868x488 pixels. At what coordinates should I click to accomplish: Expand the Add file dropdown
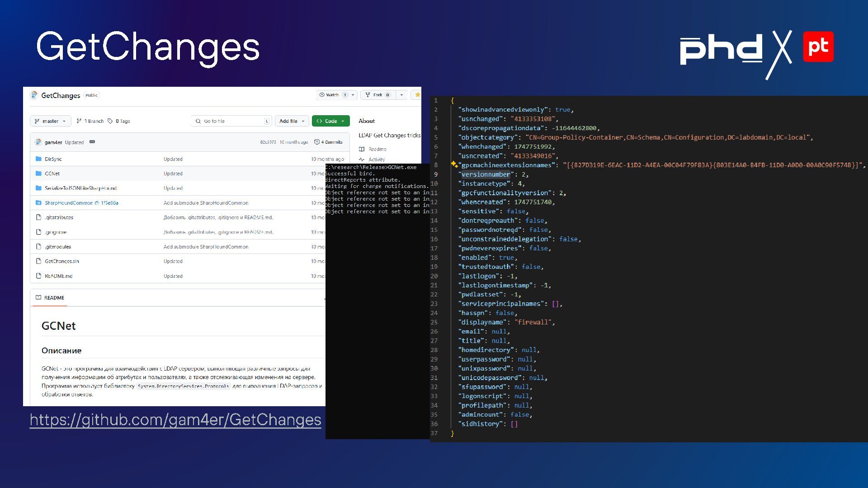292,121
